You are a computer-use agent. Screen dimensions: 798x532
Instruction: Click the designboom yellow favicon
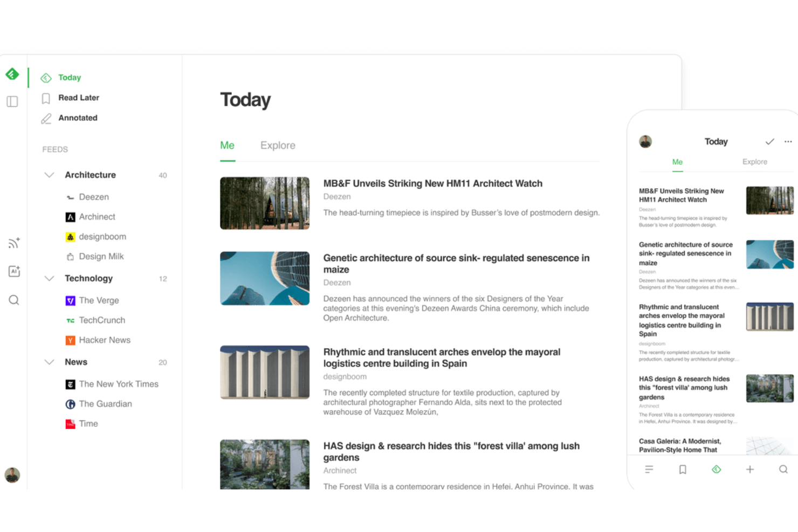pos(70,237)
